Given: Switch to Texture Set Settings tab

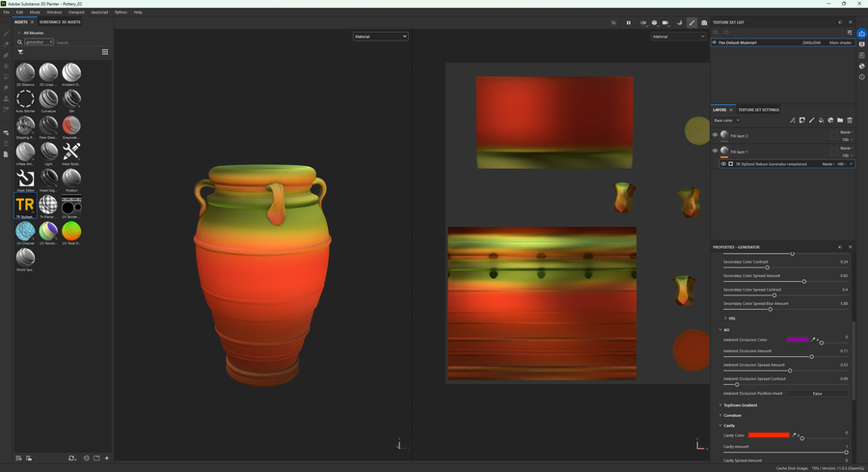Looking at the screenshot, I should pos(758,110).
